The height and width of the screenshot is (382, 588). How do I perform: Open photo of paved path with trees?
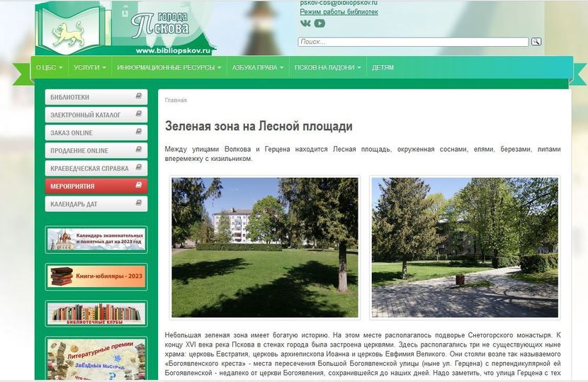[x=465, y=247]
